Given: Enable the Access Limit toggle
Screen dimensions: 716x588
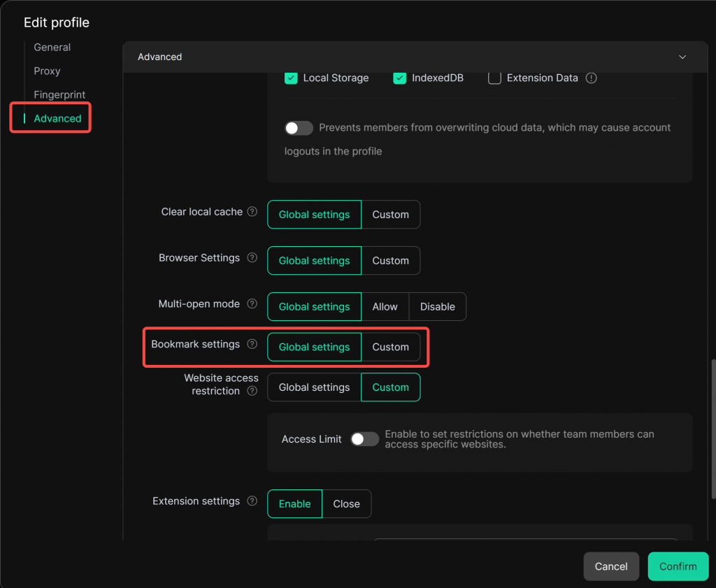Looking at the screenshot, I should 364,439.
